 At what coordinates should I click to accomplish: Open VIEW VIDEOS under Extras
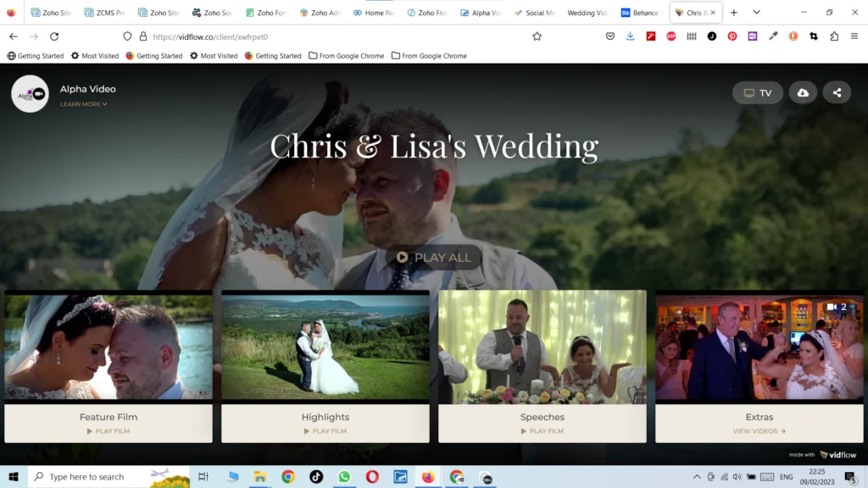(759, 430)
